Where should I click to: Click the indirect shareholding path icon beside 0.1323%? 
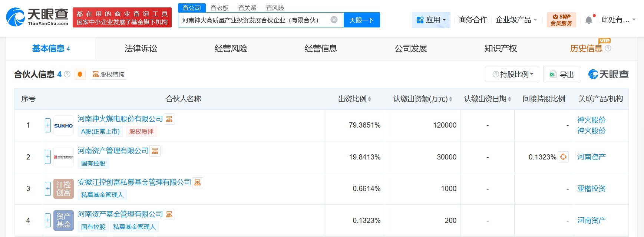tap(563, 157)
